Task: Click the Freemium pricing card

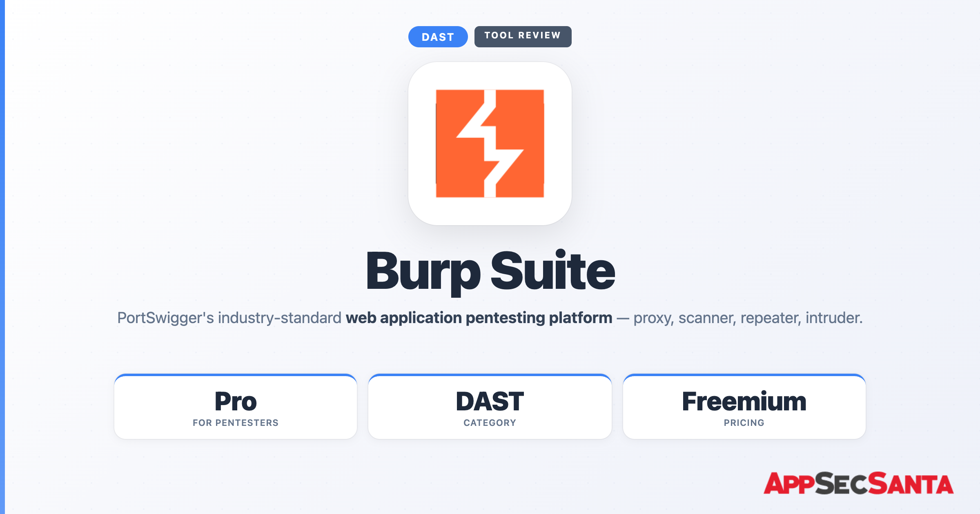Action: (744, 407)
